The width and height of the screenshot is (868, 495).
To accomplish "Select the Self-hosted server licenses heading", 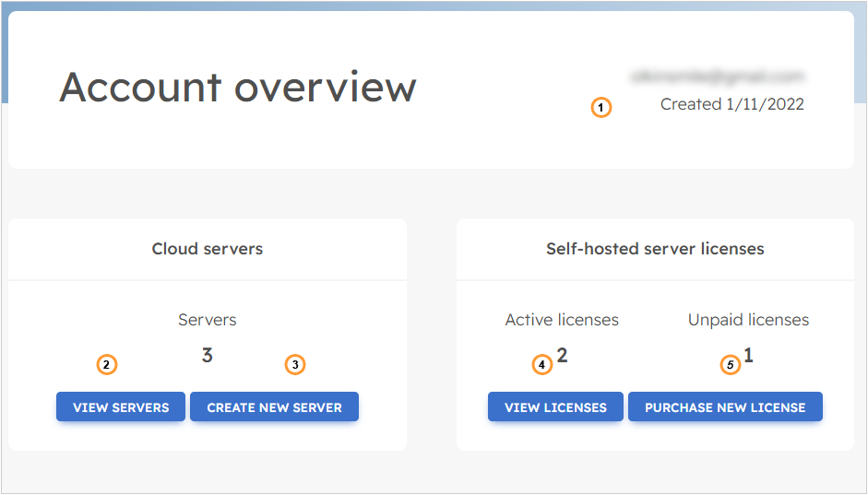I will click(655, 249).
